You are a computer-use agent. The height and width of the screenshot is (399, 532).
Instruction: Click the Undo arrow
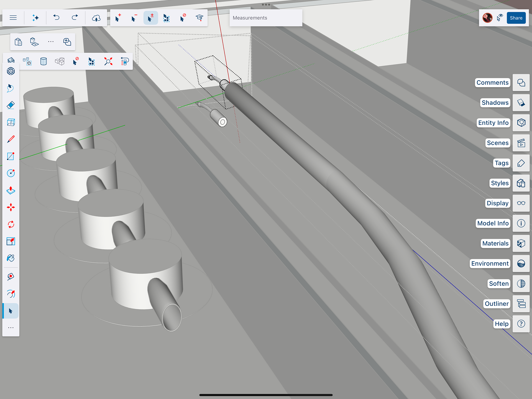tap(56, 18)
